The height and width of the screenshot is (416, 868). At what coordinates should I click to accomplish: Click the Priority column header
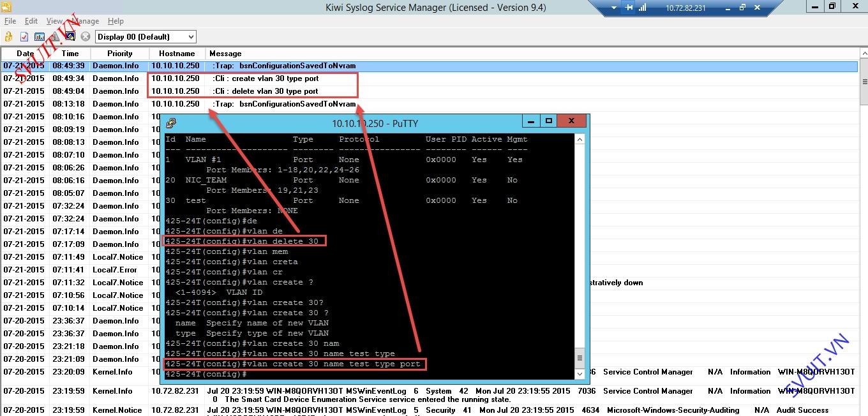120,54
